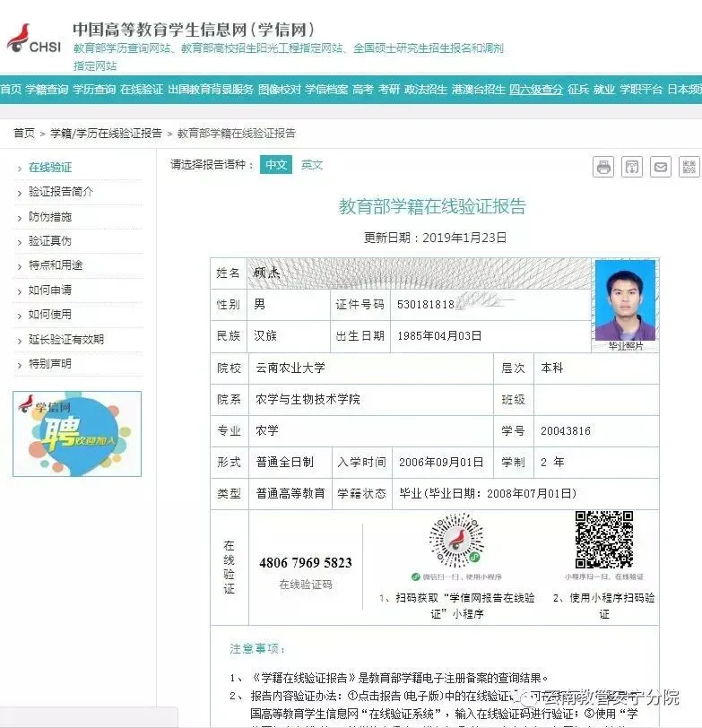This screenshot has height=728, width=702.
Task: Click 学籍/学历在线验证报告 breadcrumb link
Action: [107, 134]
